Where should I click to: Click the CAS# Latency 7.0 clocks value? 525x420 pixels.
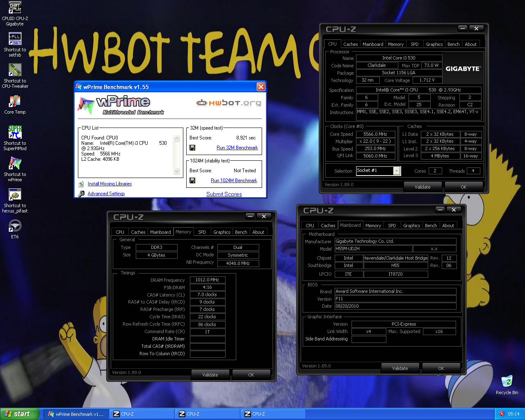[207, 294]
